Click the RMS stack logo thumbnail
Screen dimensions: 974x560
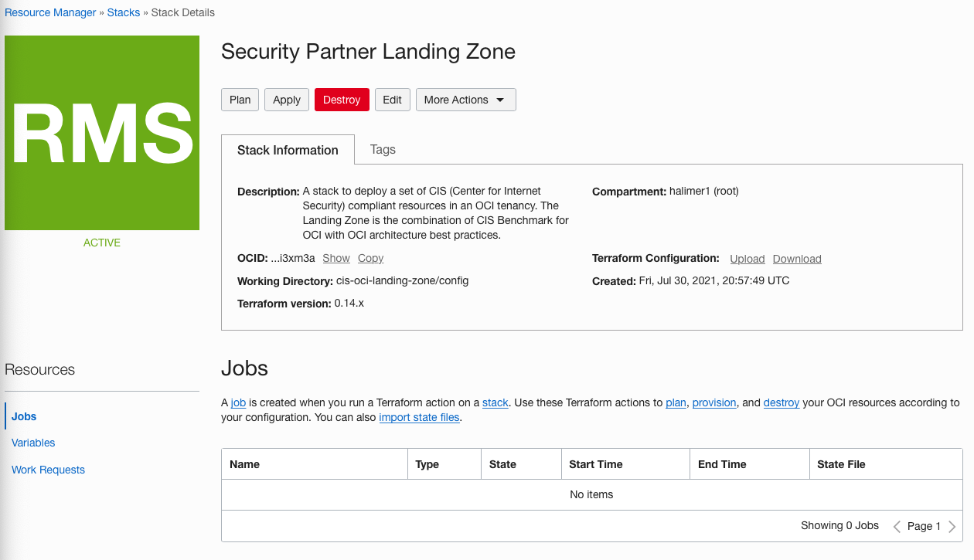point(101,132)
